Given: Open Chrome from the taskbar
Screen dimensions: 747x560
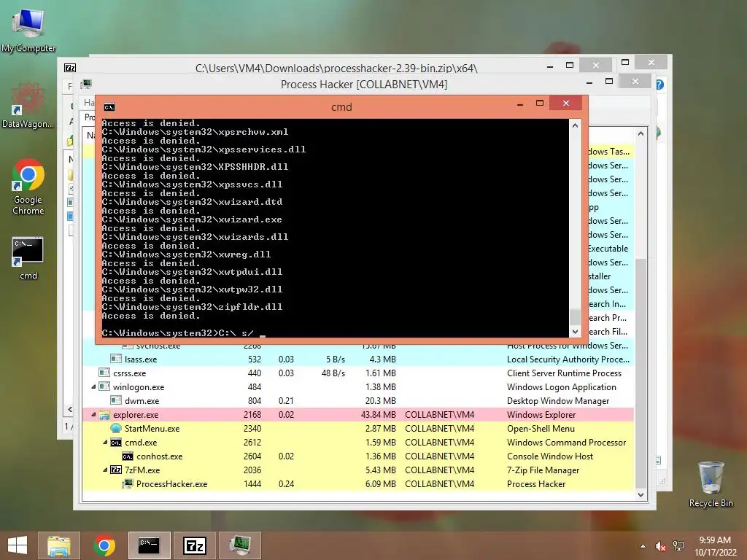Looking at the screenshot, I should tap(104, 545).
